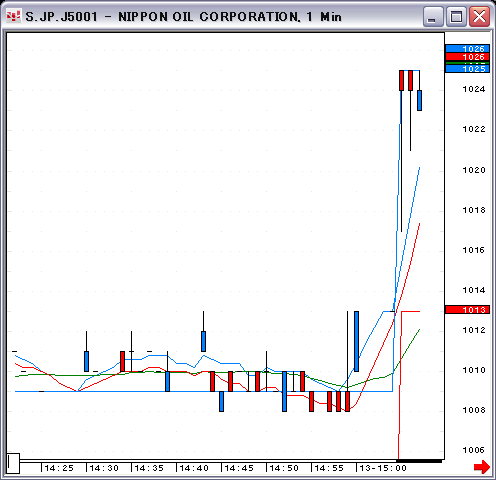
Task: Maximize the Nippon Oil chart window
Action: point(456,16)
